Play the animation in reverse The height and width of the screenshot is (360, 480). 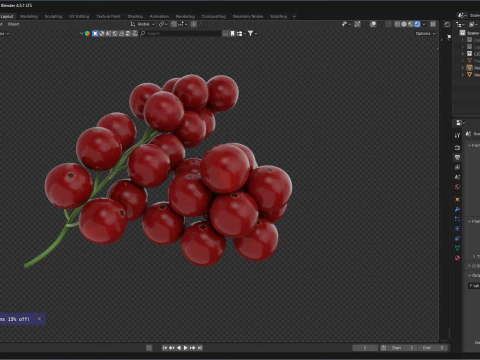pyautogui.click(x=179, y=348)
